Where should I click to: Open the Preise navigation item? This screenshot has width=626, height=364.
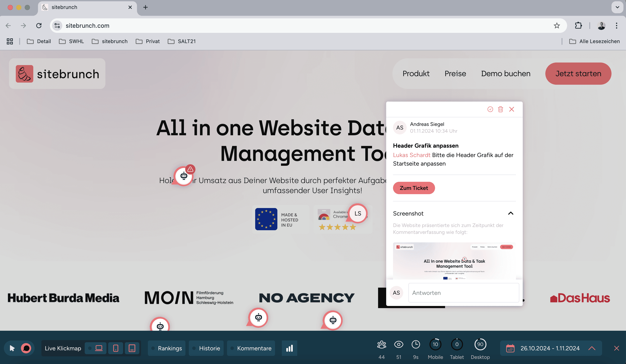(x=455, y=74)
